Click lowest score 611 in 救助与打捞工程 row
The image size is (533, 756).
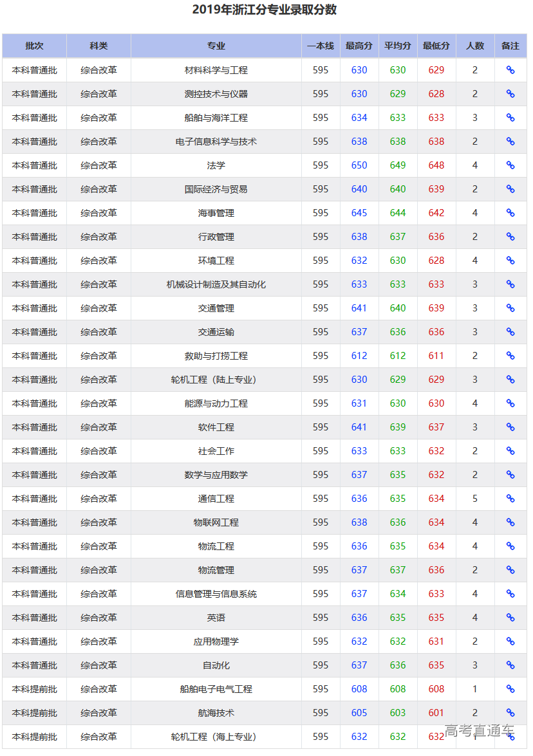(436, 356)
